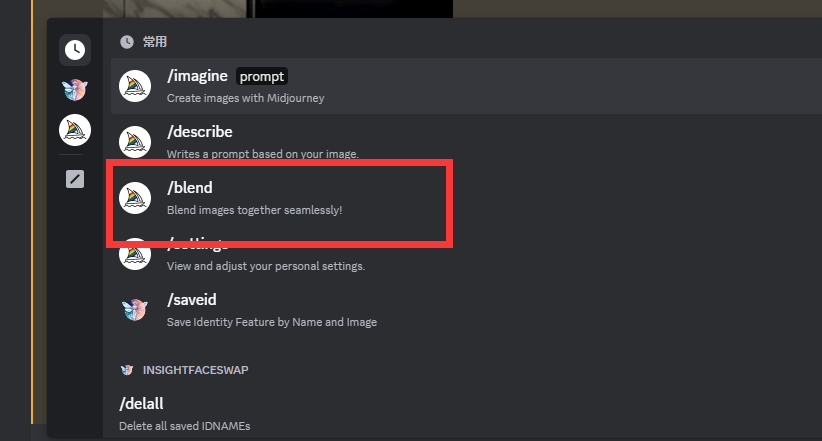Click the Midjourney avatar beside /blend
Screen dimensions: 822x441
[x=135, y=198]
